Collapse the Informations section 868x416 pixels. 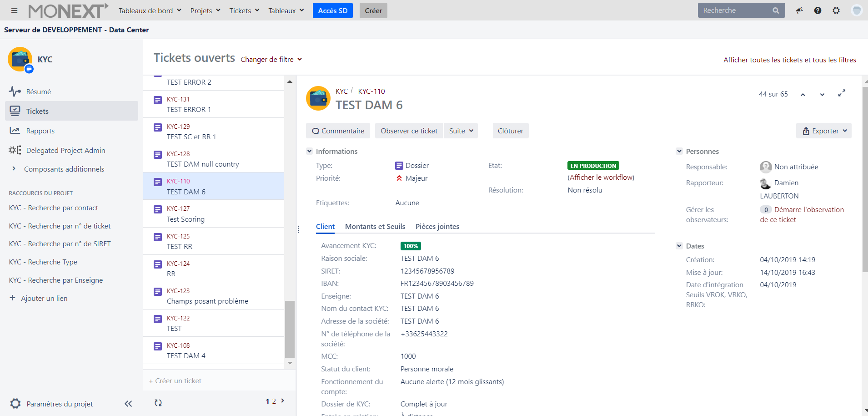point(310,151)
